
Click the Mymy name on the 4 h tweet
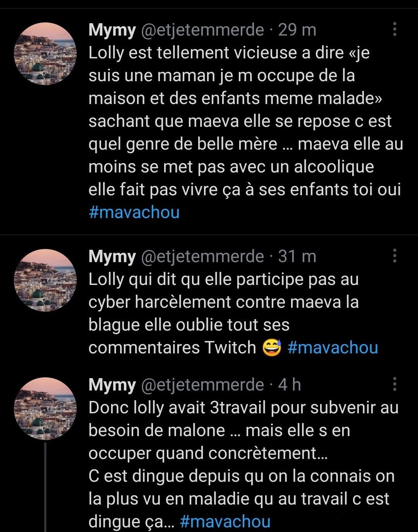tap(112, 385)
